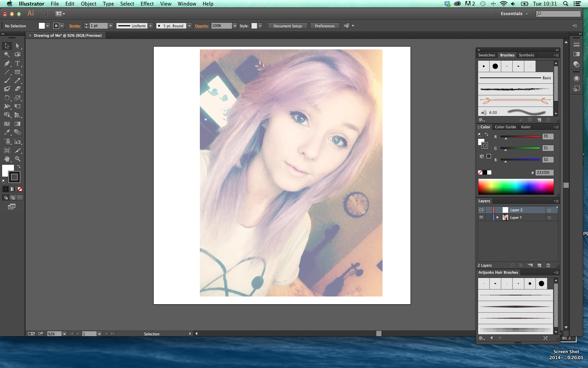Open Arrange Documents dropdown
Viewport: 588px width, 368px height.
(60, 14)
